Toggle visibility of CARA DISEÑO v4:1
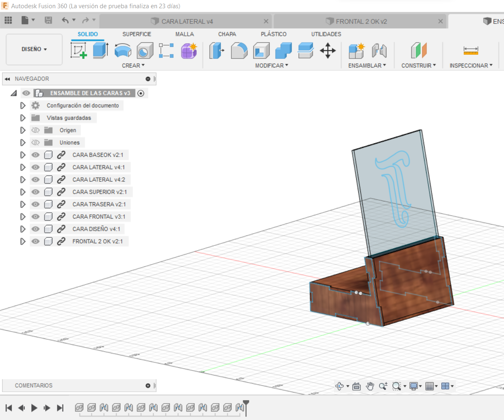The height and width of the screenshot is (420, 504). point(36,229)
